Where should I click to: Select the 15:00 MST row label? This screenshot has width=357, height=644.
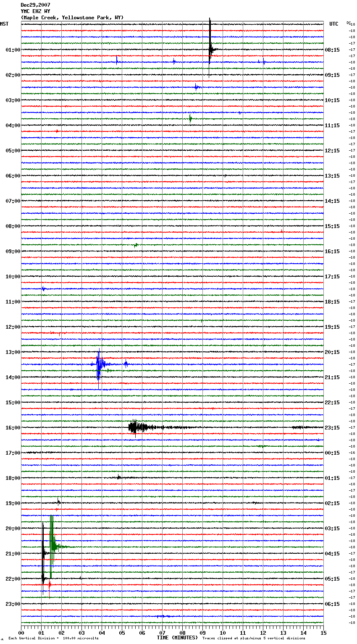pyautogui.click(x=13, y=403)
